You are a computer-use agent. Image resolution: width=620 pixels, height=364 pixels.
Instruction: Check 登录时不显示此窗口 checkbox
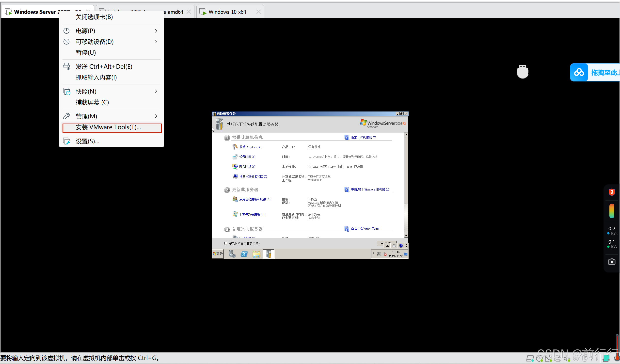pyautogui.click(x=226, y=243)
